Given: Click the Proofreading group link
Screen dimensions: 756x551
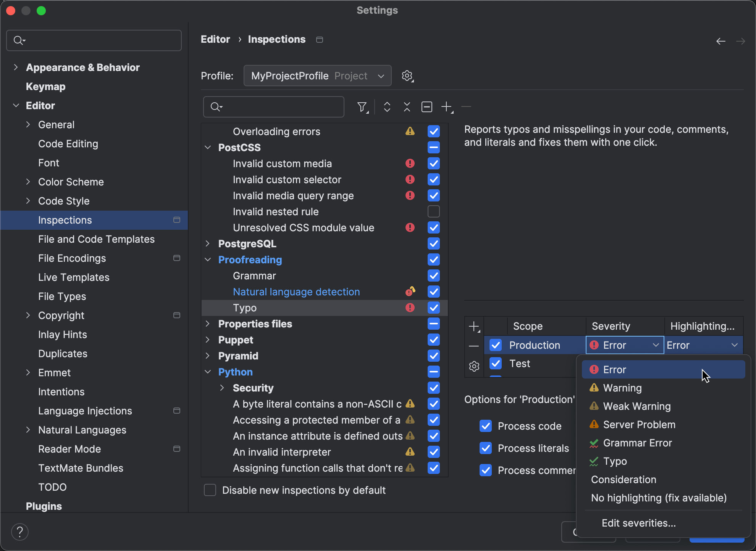Looking at the screenshot, I should [250, 259].
